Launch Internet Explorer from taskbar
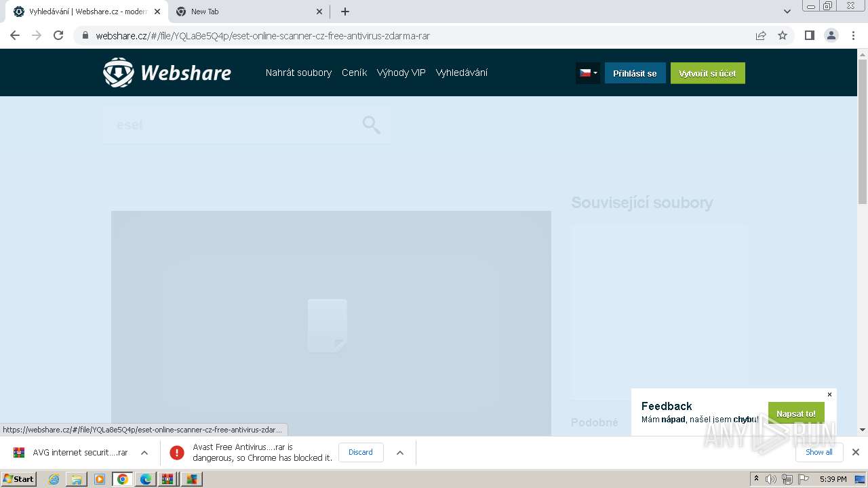The width and height of the screenshot is (868, 488). (x=54, y=479)
